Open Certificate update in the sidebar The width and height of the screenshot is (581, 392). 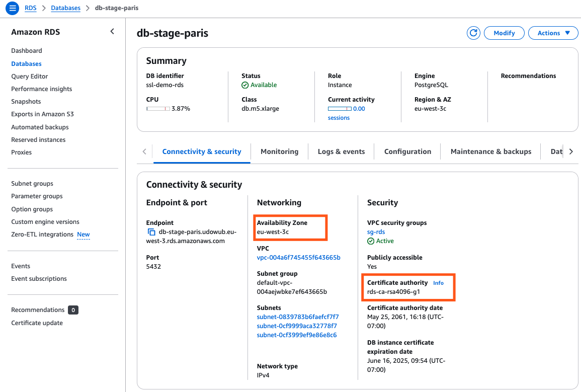[37, 323]
